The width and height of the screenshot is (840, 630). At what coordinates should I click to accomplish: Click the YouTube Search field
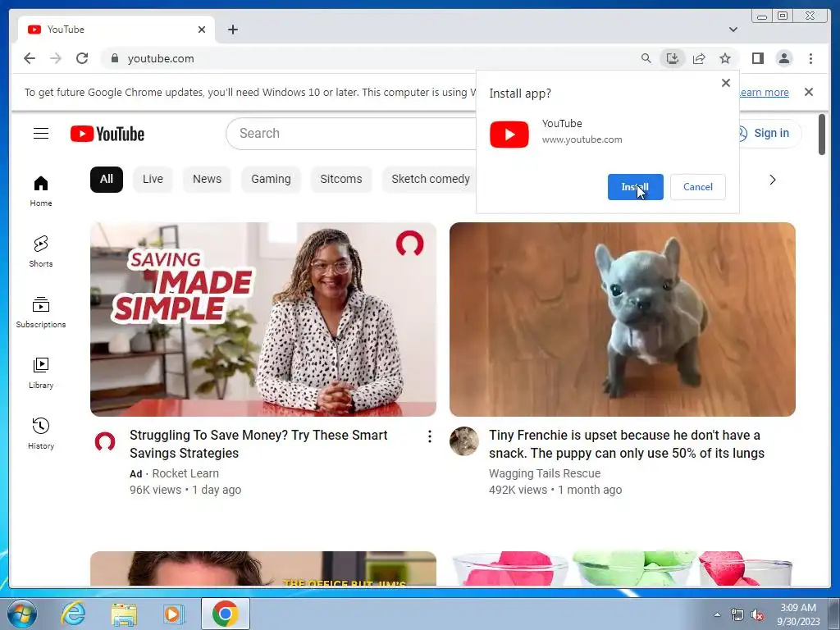pyautogui.click(x=351, y=134)
